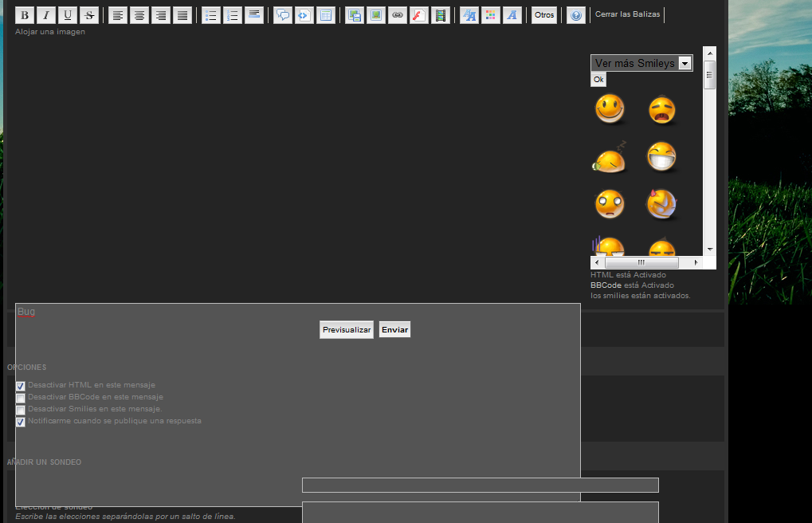
Task: Click the Ok button under smileys dropdown
Action: [x=598, y=79]
